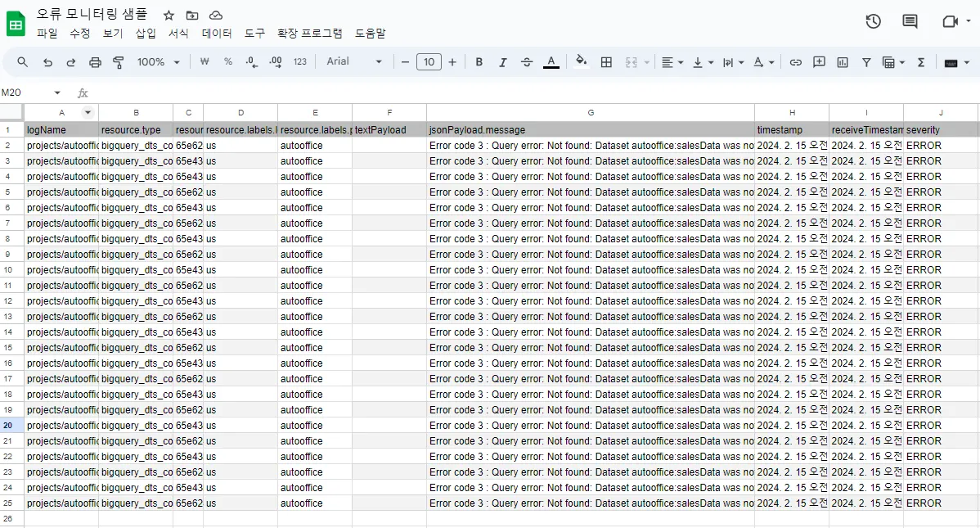Screen dimensions: 980x528
Task: Search the menus with magnifier icon
Action: click(x=23, y=62)
